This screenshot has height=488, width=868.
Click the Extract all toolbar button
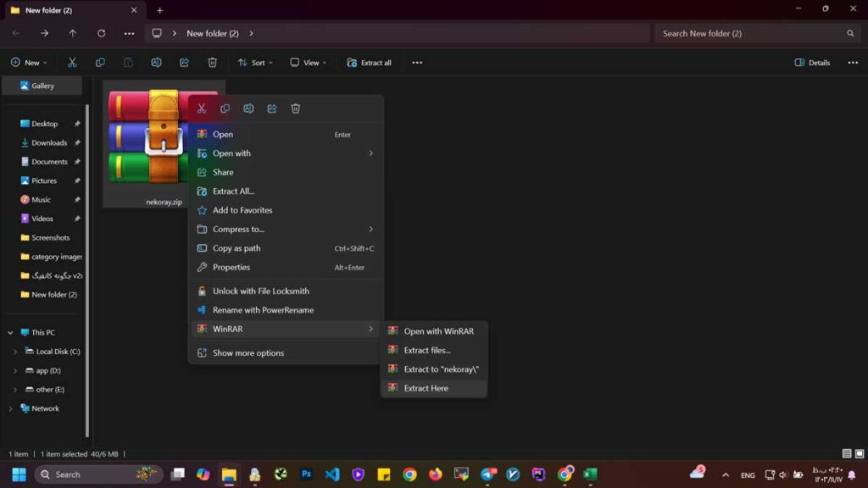[370, 63]
